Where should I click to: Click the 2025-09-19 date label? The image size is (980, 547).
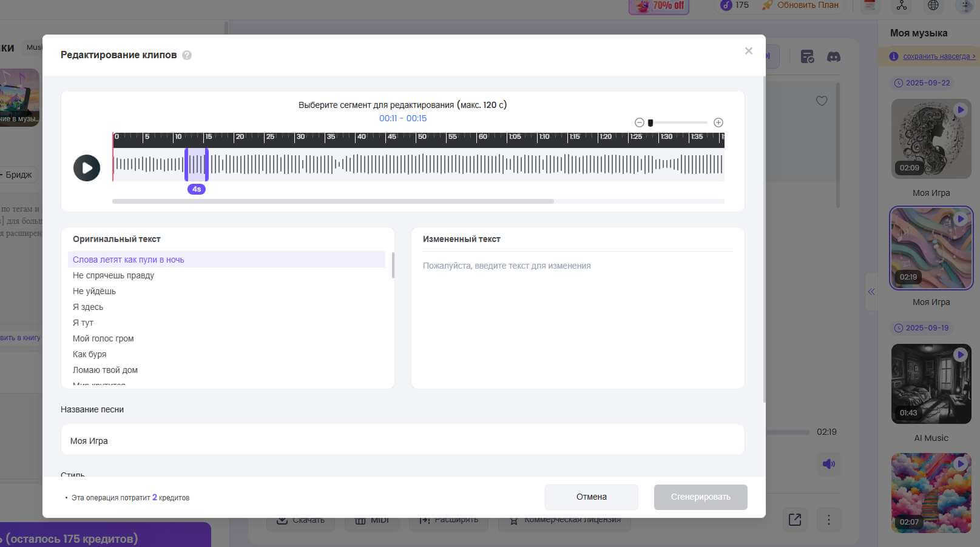(921, 328)
